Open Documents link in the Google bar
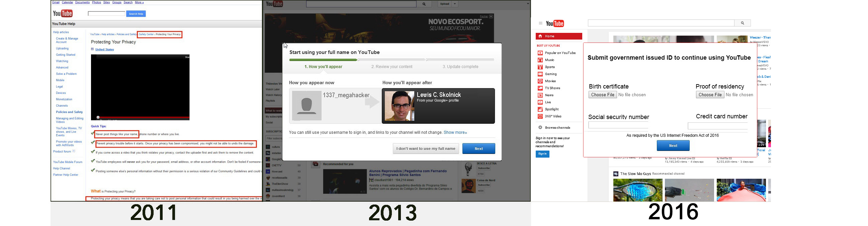Image resolution: width=868 pixels, height=226 pixels. pos(82,2)
